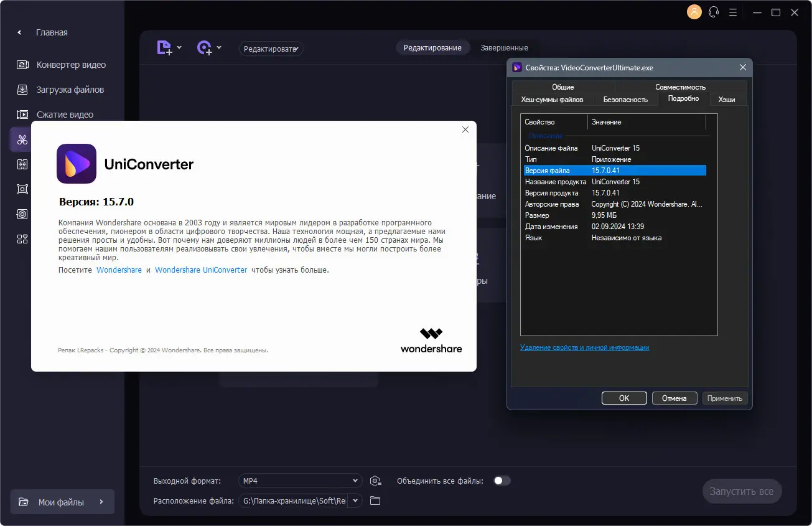
Task: Open the Хэши tab in Properties
Action: coord(726,100)
